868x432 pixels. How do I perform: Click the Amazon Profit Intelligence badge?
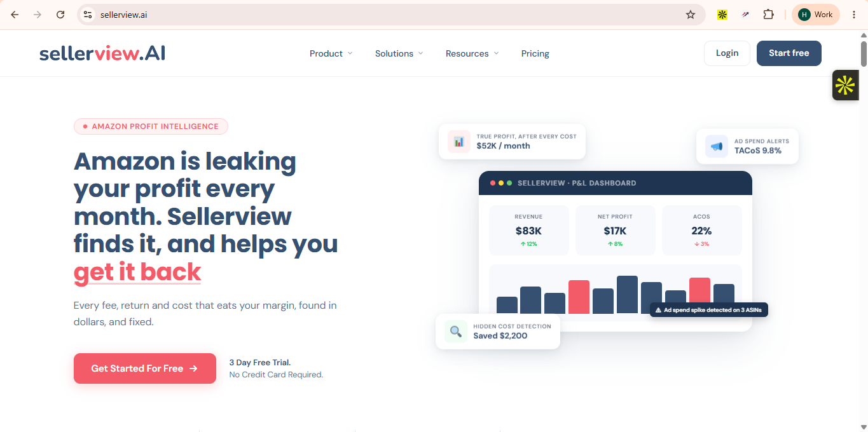click(151, 126)
